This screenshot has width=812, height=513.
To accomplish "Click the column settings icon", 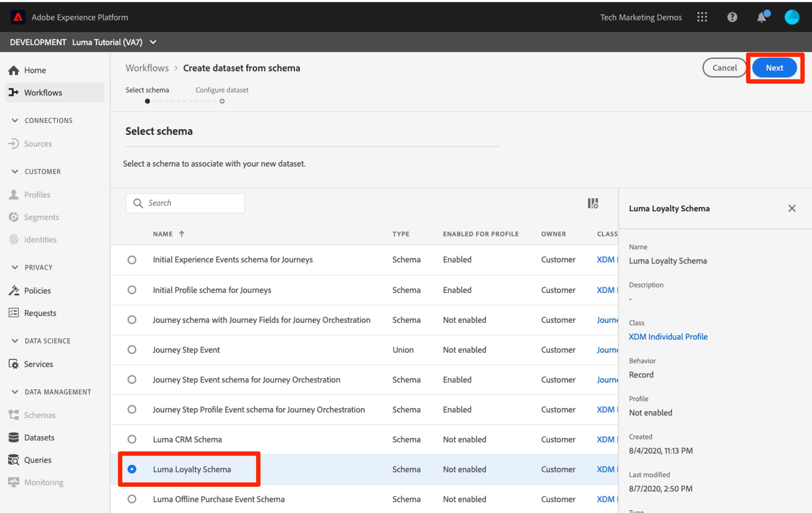I will coord(592,203).
